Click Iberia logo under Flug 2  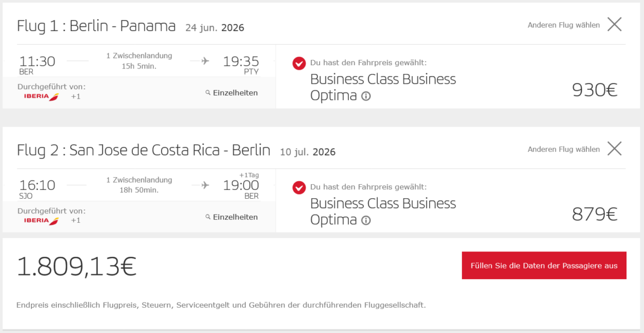(41, 220)
